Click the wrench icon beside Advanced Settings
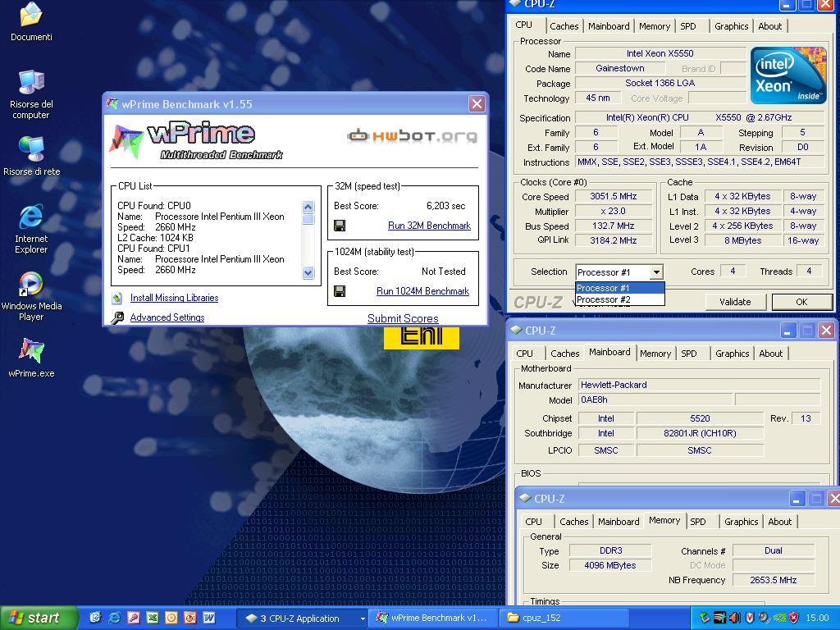 (117, 317)
